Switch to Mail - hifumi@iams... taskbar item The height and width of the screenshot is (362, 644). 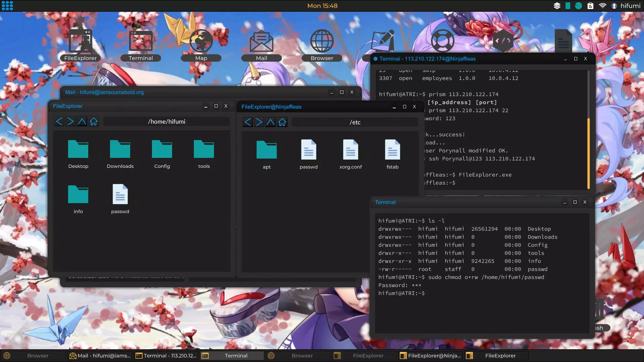(x=100, y=356)
